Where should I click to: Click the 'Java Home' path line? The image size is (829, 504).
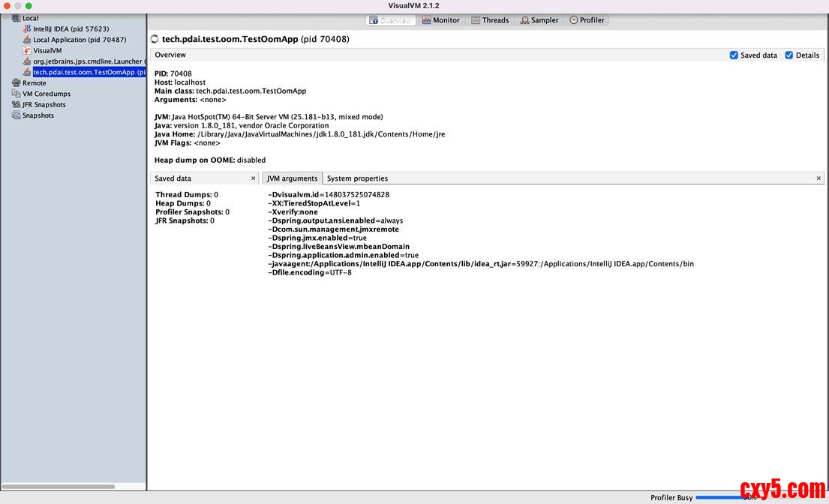click(x=300, y=134)
